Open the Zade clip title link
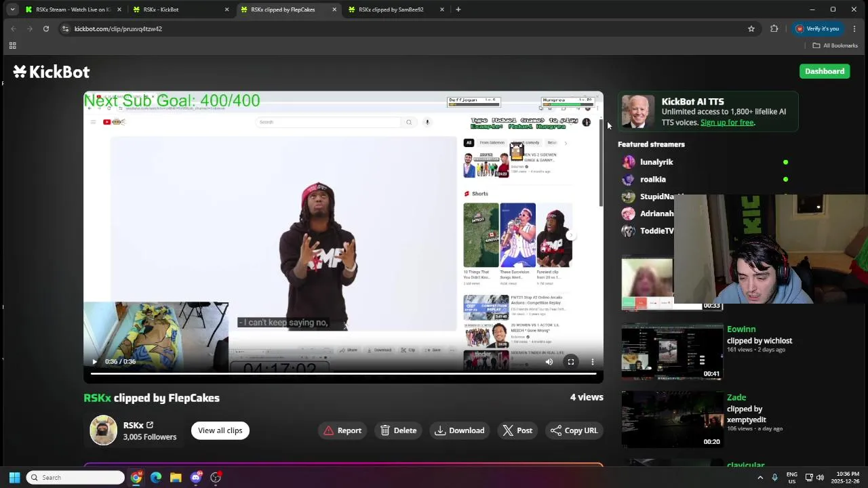 [x=736, y=397]
